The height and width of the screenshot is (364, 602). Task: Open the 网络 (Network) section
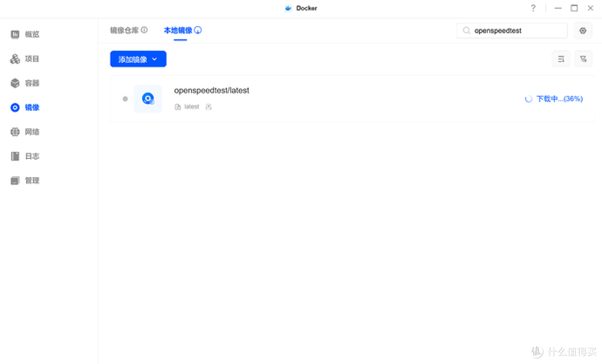(x=25, y=132)
